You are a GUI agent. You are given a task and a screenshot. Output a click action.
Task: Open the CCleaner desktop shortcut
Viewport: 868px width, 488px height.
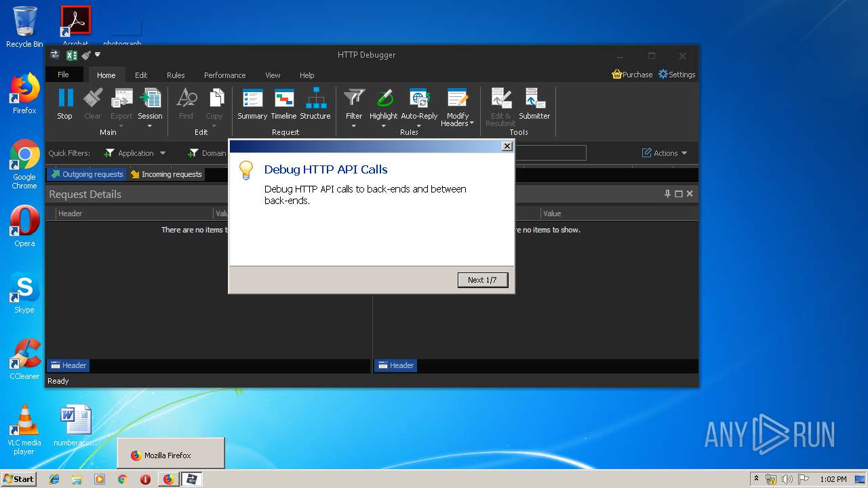(x=24, y=359)
